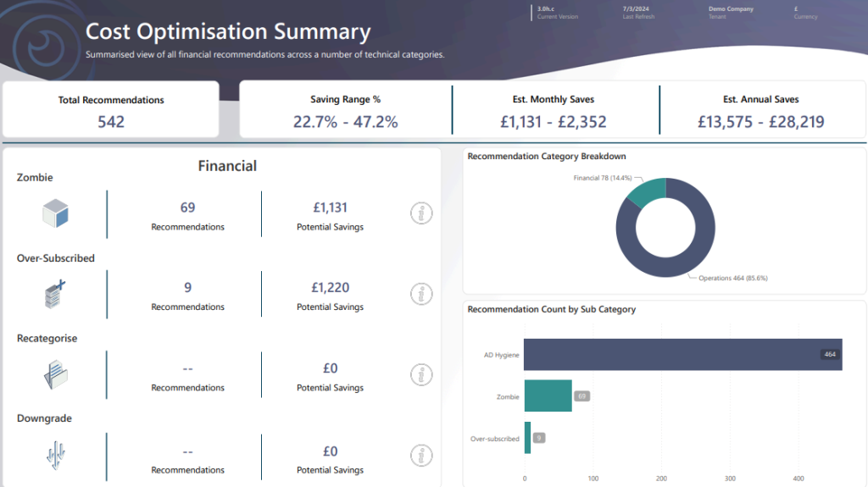Click the Saving Range % card
868x487 pixels.
345,110
